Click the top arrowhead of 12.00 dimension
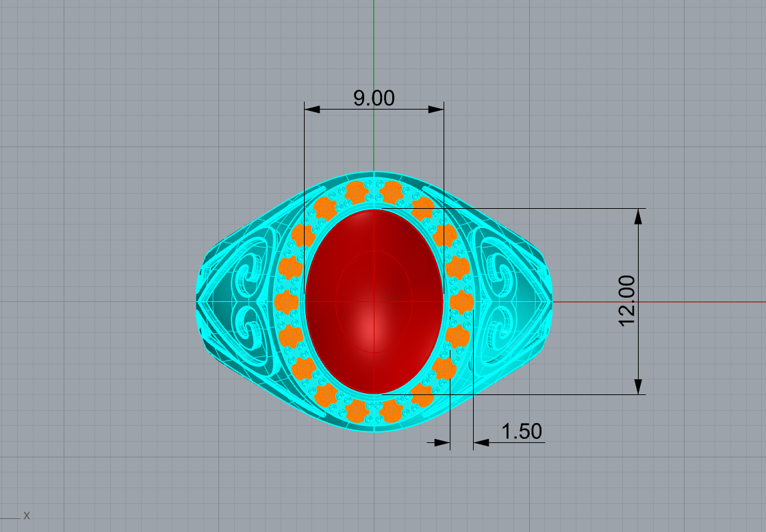Viewport: 766px width, 532px height. (638, 216)
